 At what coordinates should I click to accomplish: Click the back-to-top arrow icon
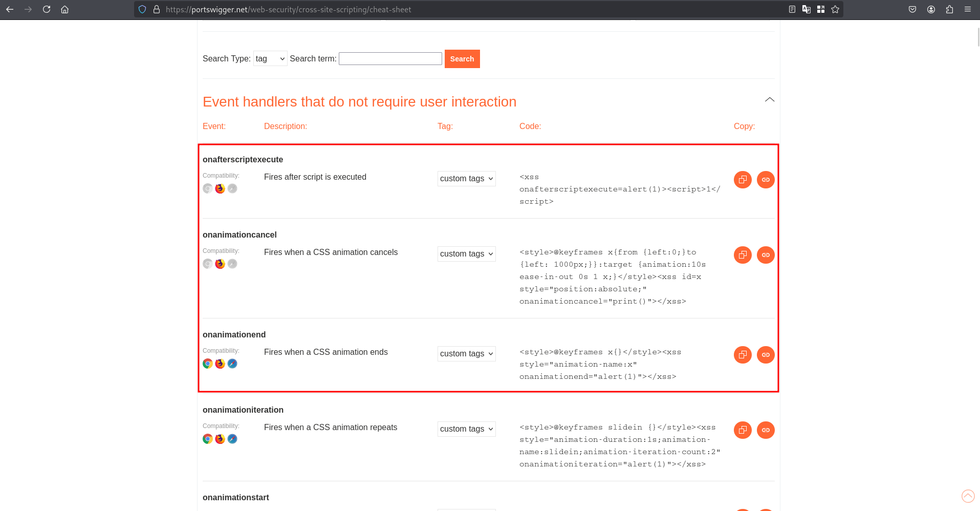click(968, 496)
